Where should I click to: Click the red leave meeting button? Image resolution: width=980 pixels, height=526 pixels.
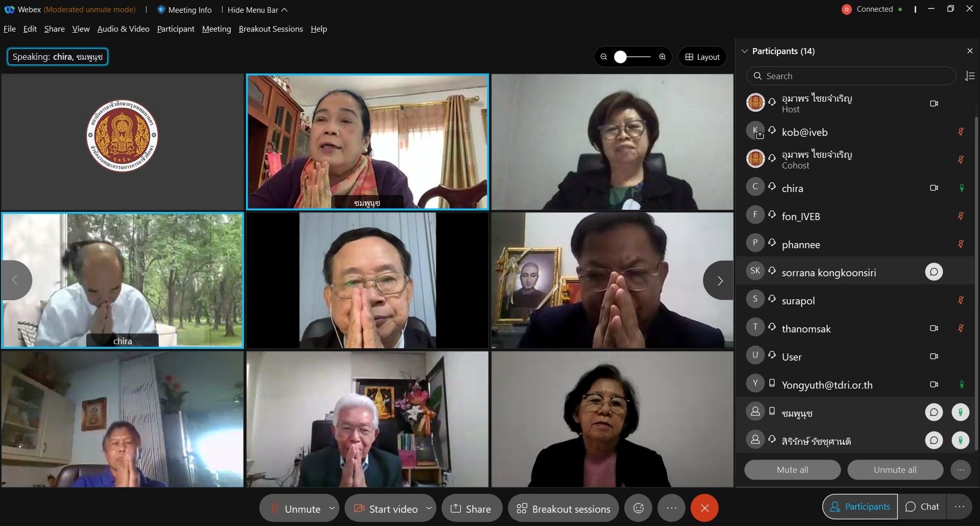[x=704, y=508]
